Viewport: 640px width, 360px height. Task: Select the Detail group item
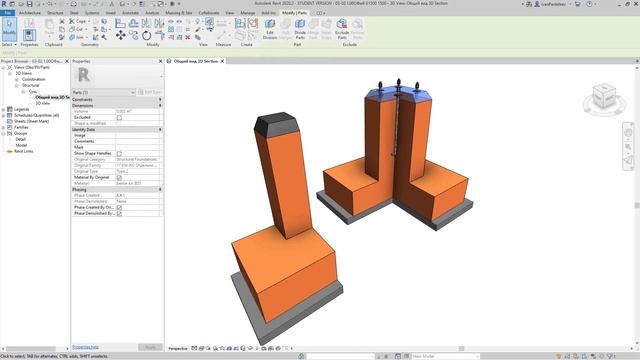point(20,139)
